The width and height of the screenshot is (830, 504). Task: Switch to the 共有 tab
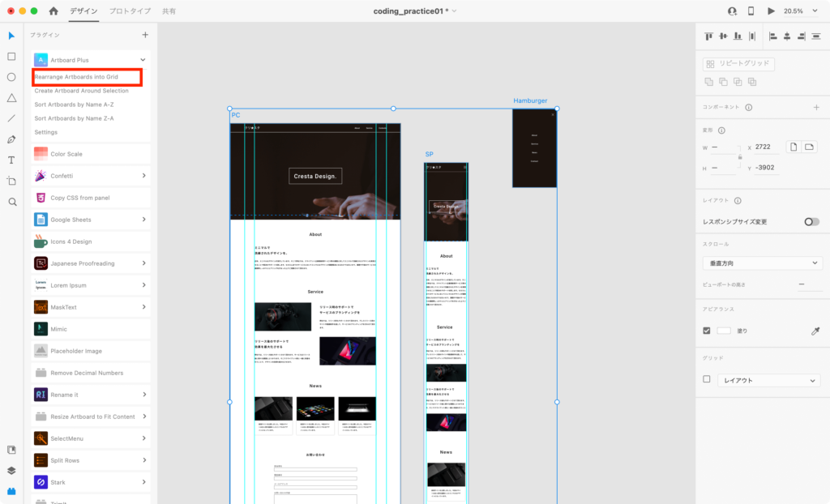click(x=169, y=11)
